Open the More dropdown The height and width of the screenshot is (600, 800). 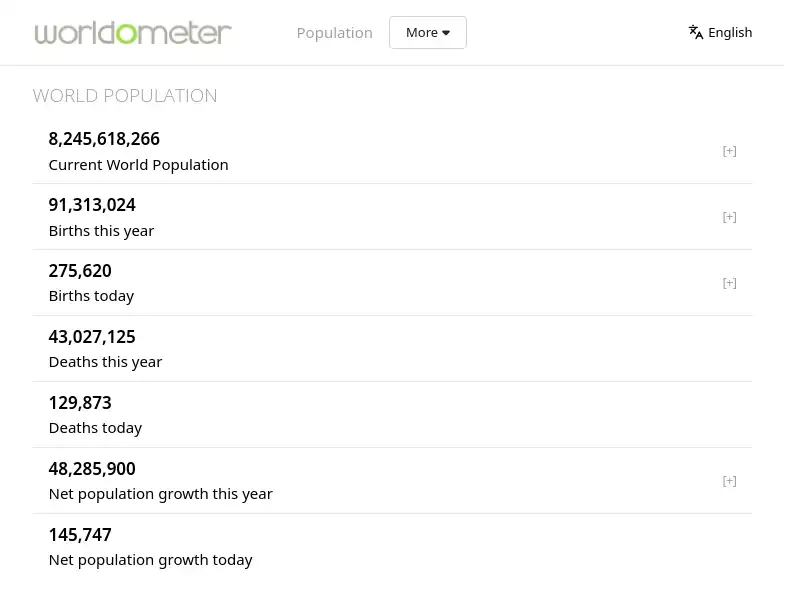pyautogui.click(x=427, y=32)
